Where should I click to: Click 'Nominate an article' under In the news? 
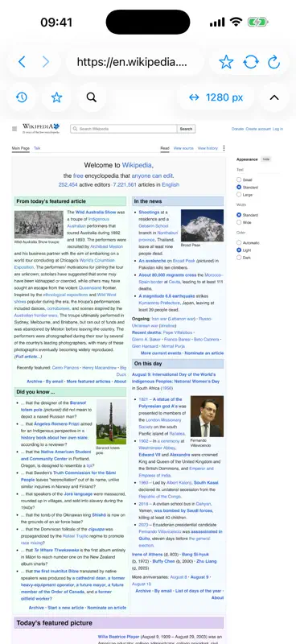point(204,353)
